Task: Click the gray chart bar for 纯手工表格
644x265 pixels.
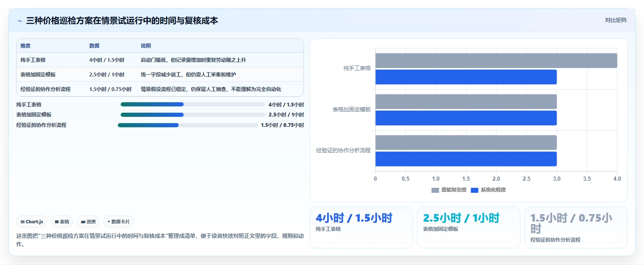Action: click(496, 61)
